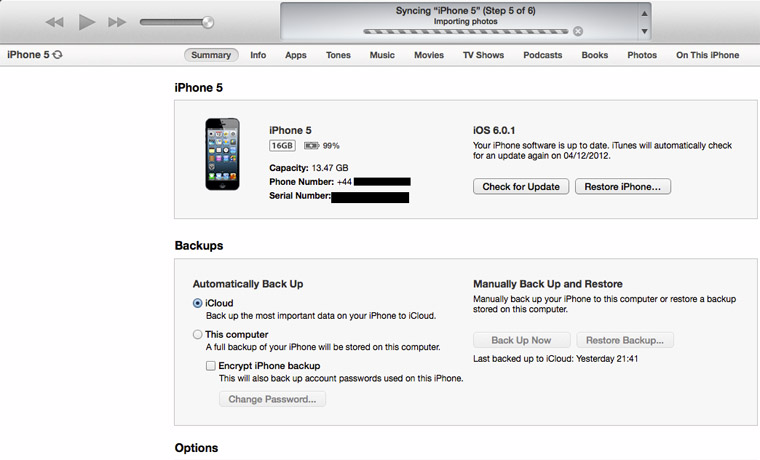Click the iPhone 5 device name in header

28,55
